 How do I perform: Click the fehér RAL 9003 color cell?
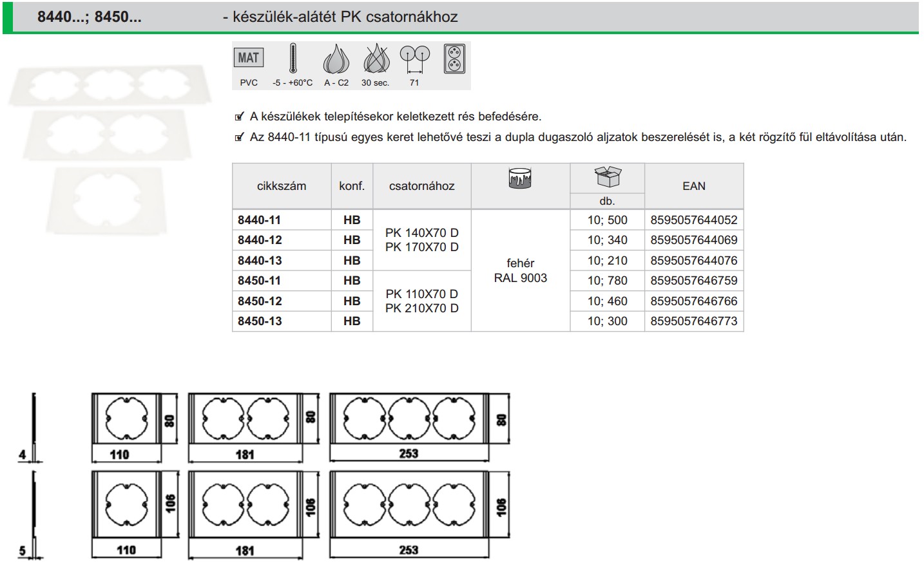pos(520,270)
